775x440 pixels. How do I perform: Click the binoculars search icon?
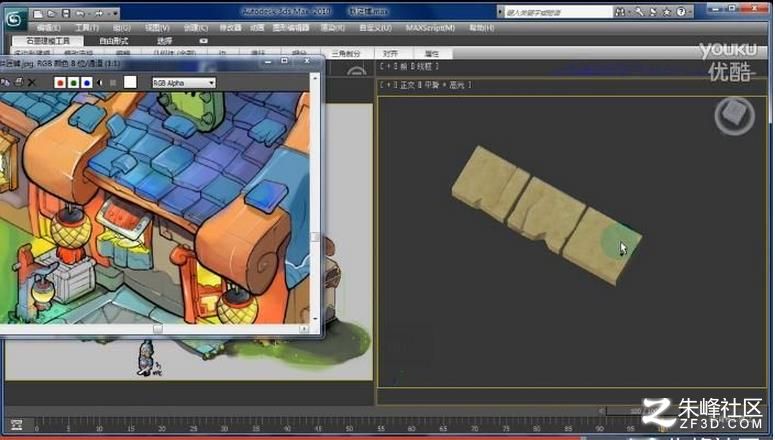[x=620, y=11]
